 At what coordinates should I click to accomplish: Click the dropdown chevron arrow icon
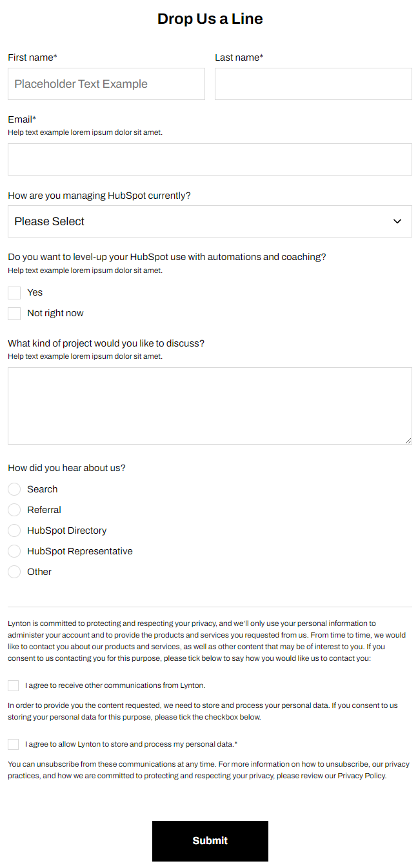397,221
